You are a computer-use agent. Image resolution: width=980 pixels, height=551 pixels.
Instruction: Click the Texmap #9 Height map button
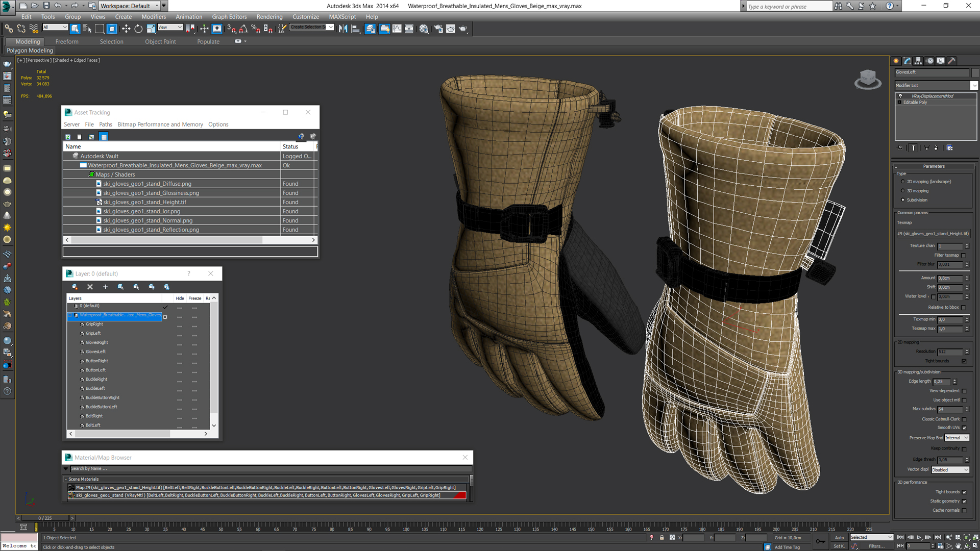pyautogui.click(x=933, y=234)
